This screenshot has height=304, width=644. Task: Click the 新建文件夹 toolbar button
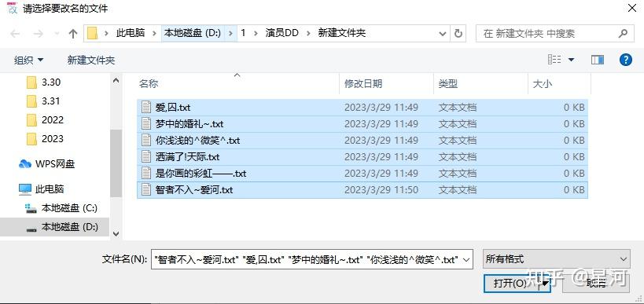coord(91,60)
